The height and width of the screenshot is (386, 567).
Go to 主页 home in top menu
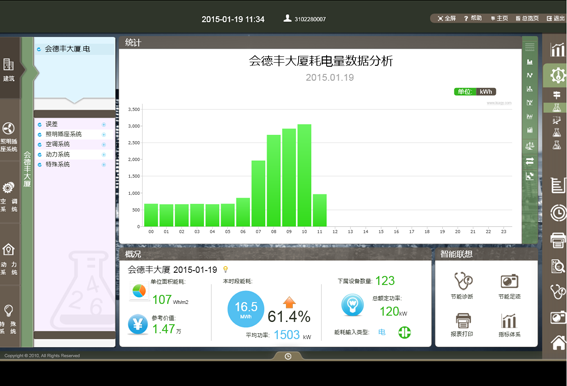point(499,18)
